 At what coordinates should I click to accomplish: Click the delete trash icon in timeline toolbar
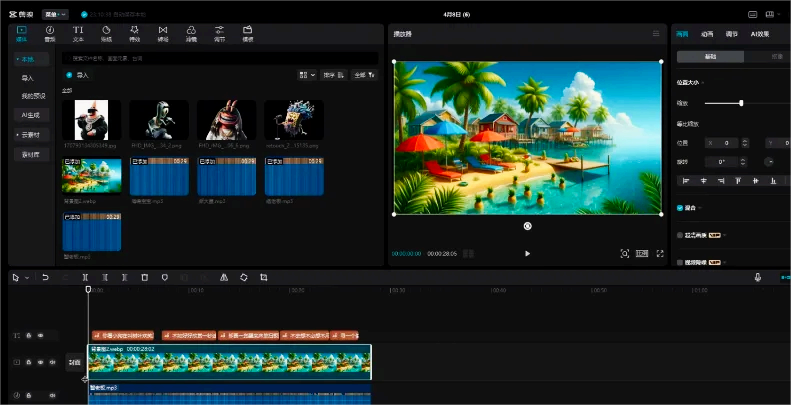[145, 277]
